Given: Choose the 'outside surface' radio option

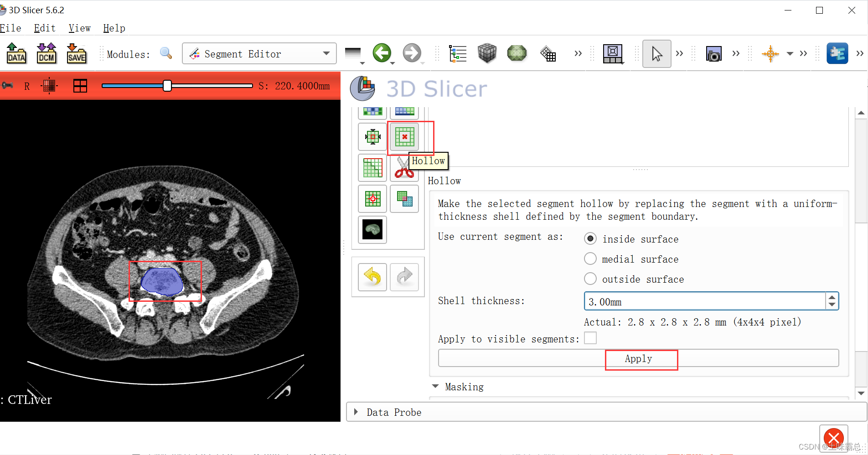Looking at the screenshot, I should [x=590, y=279].
